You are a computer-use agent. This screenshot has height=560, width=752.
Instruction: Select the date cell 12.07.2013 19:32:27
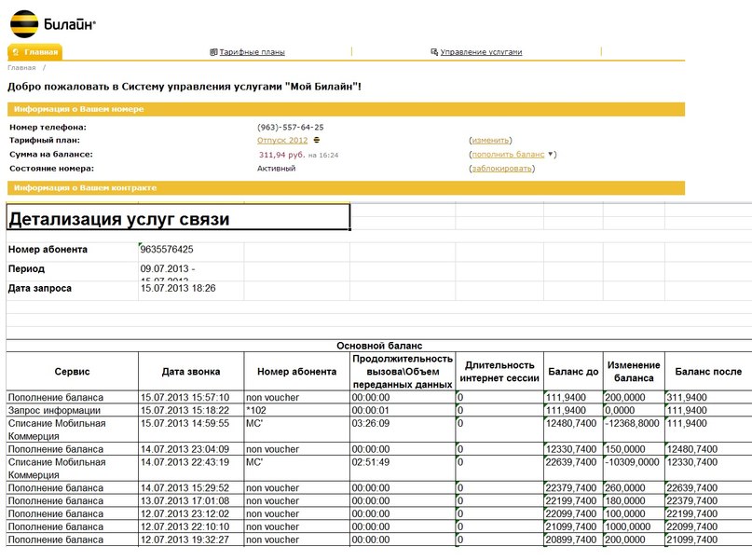click(191, 540)
